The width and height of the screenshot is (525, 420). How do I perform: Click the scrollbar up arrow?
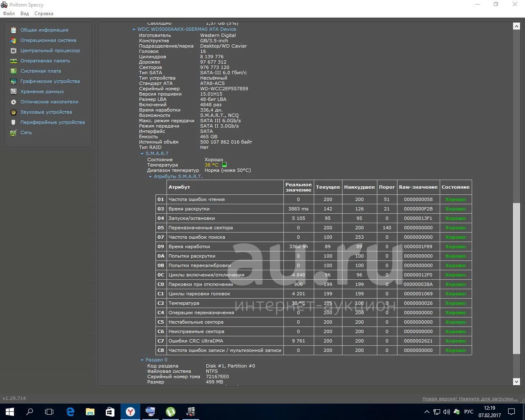[516, 26]
